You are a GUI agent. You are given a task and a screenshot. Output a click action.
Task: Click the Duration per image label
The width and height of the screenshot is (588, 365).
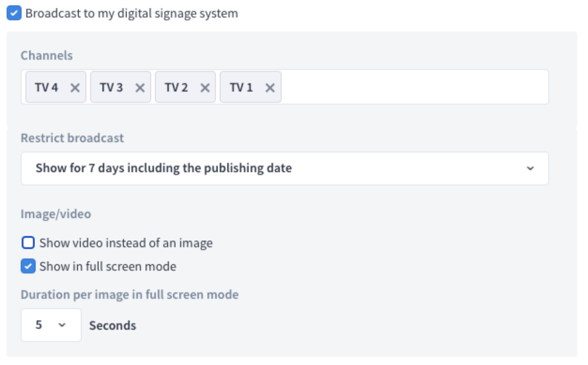pos(130,294)
